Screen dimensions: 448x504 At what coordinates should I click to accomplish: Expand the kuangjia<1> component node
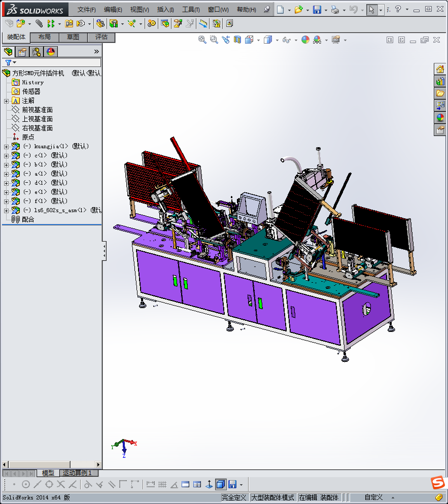(6, 147)
